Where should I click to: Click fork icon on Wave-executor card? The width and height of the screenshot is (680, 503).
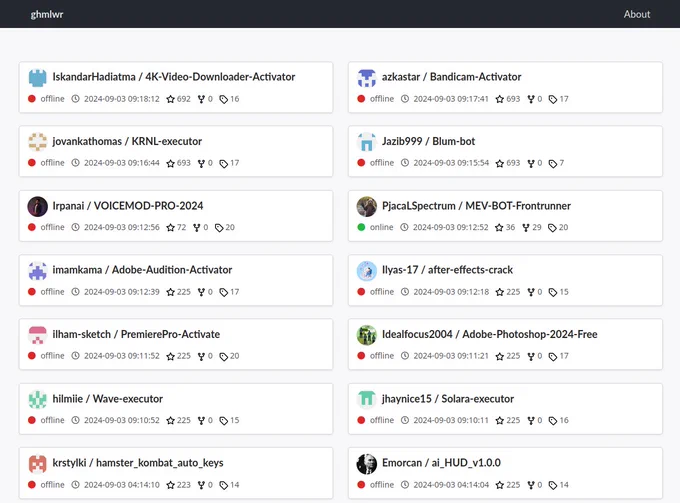201,421
